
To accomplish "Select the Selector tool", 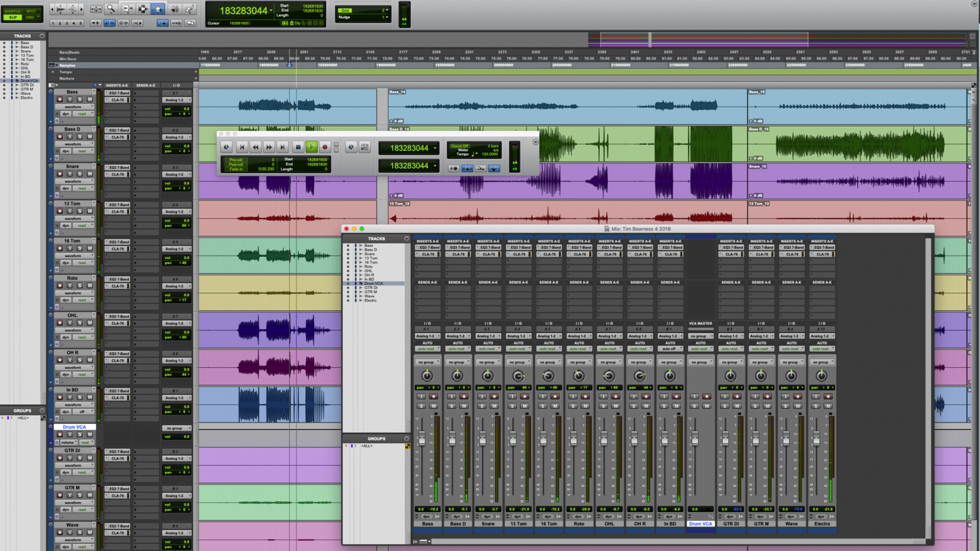I will coord(143,9).
